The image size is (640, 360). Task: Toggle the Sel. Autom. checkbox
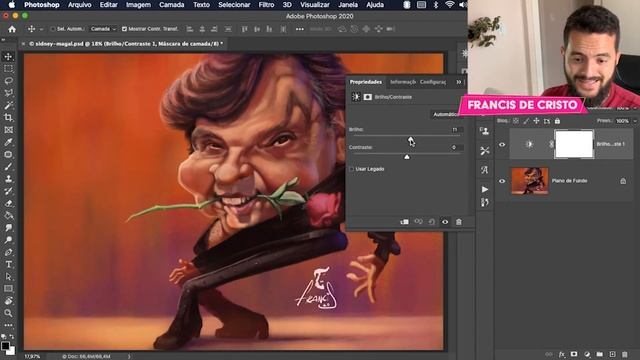coord(53,29)
